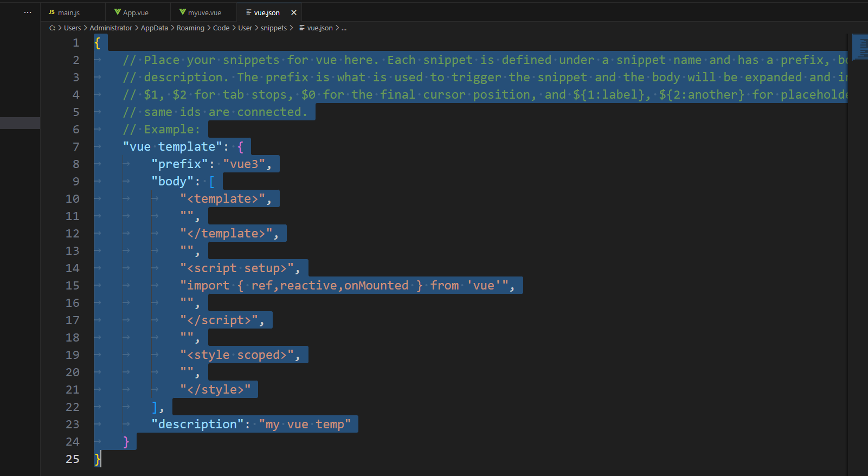Click the "</script>" string
The height and width of the screenshot is (476, 868).
tap(219, 320)
